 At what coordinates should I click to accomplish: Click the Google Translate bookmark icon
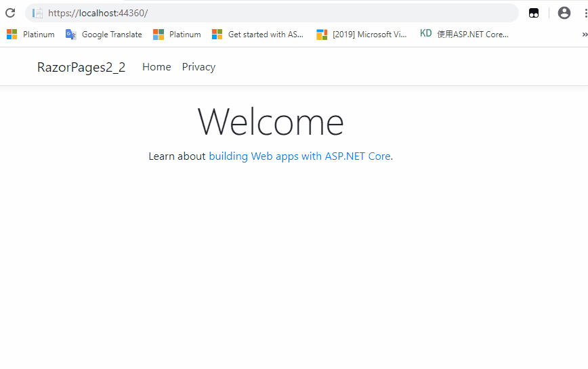coord(71,35)
